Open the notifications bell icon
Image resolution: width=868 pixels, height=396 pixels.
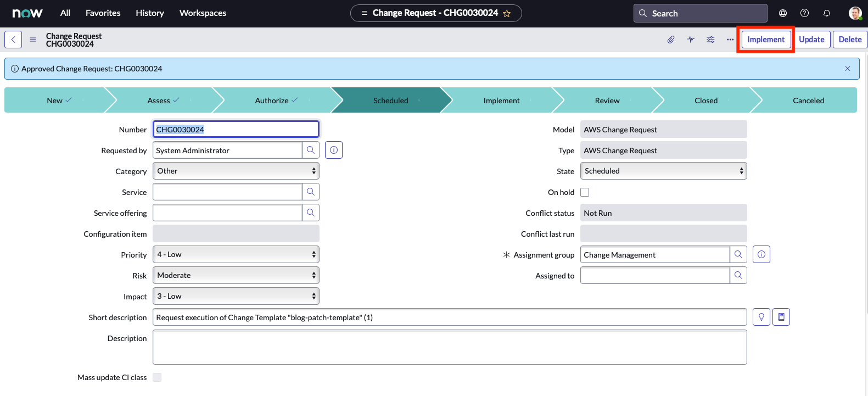(x=827, y=13)
